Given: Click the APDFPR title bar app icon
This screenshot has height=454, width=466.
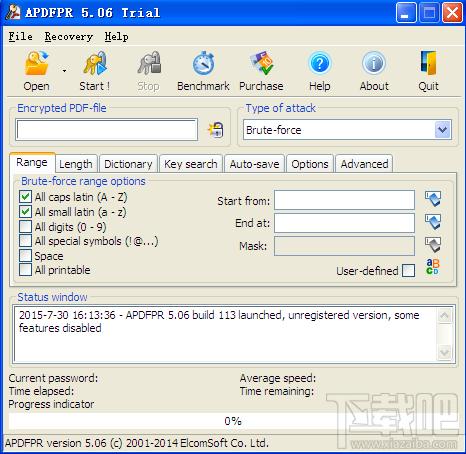Looking at the screenshot, I should click(14, 12).
